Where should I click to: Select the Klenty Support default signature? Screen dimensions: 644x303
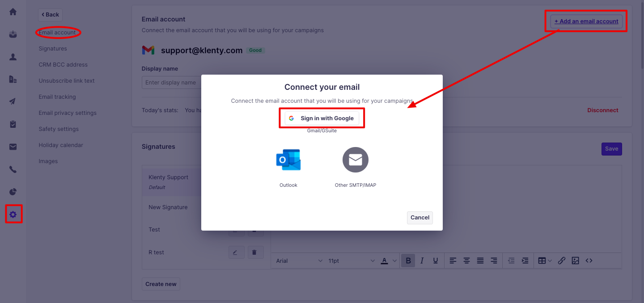[x=172, y=181]
